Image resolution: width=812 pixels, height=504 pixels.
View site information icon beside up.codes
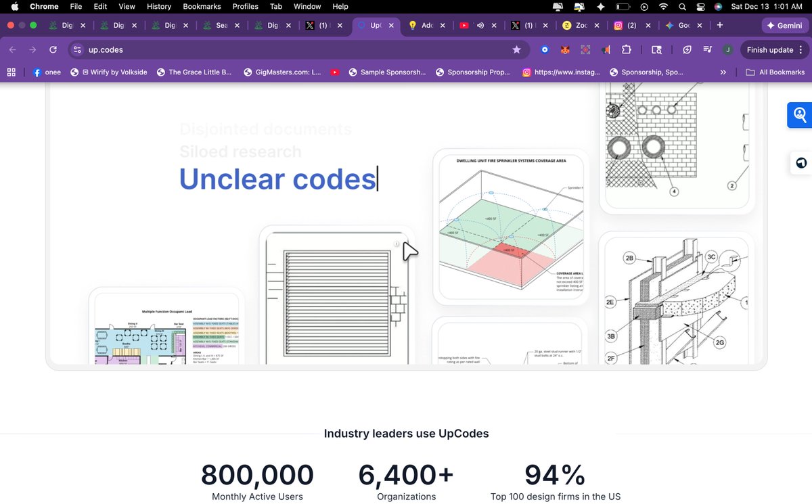[77, 50]
